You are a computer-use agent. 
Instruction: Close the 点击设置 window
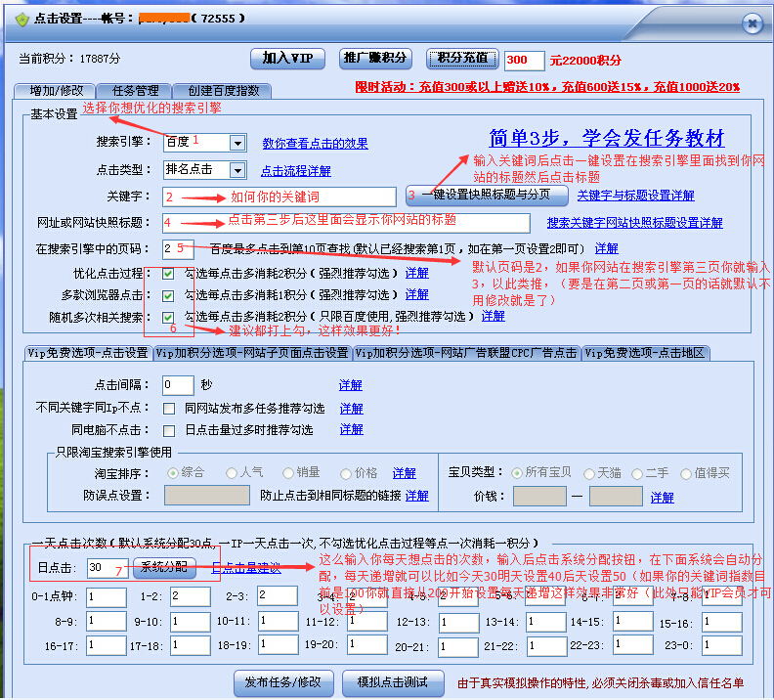[752, 23]
